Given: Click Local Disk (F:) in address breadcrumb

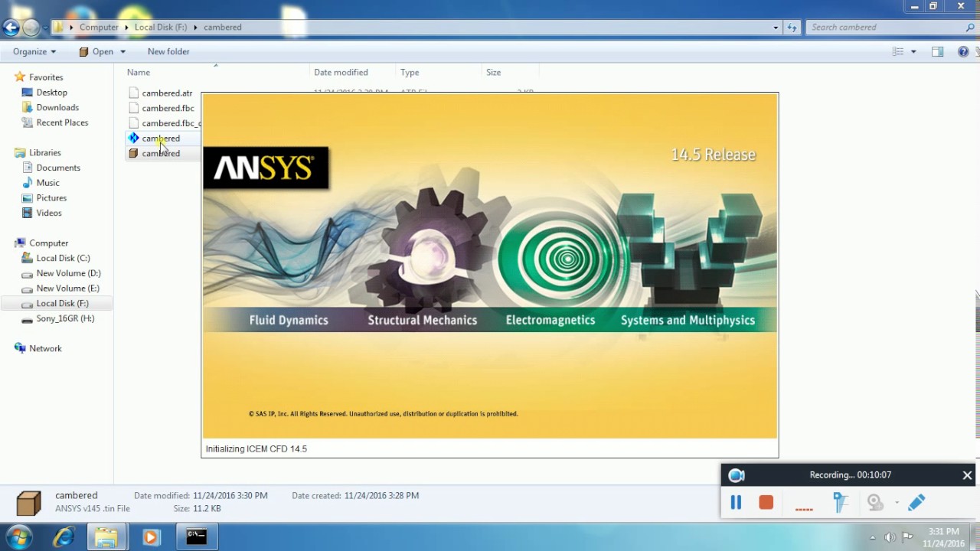Looking at the screenshot, I should (x=161, y=28).
